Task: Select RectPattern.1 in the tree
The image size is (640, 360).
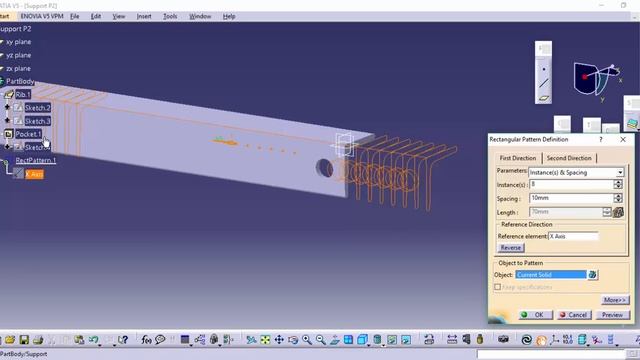Action: [36, 160]
